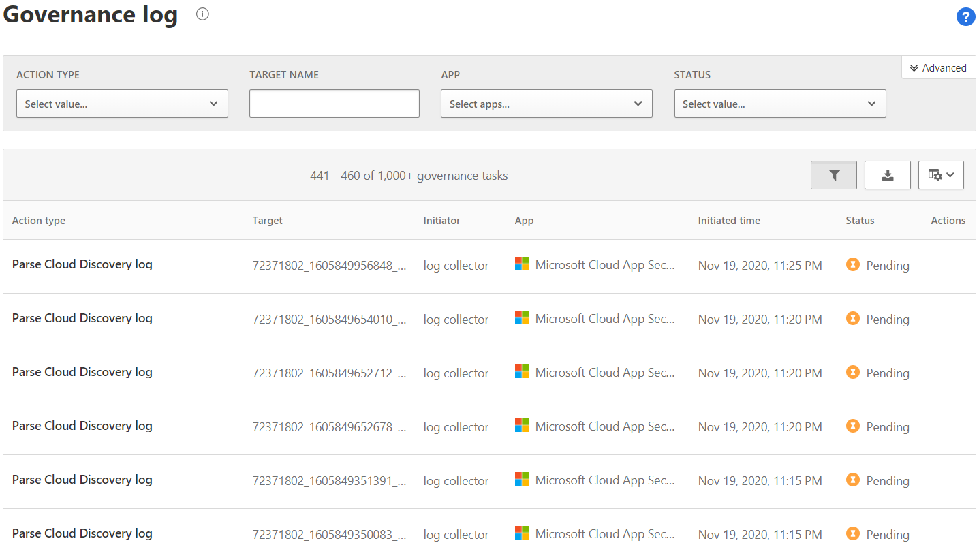
Task: Open the APP Select apps dropdown
Action: [x=546, y=103]
